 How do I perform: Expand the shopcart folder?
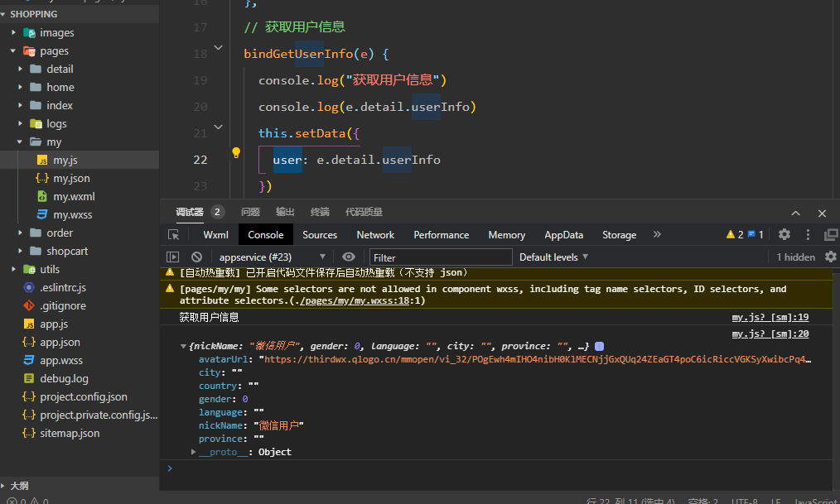point(21,251)
